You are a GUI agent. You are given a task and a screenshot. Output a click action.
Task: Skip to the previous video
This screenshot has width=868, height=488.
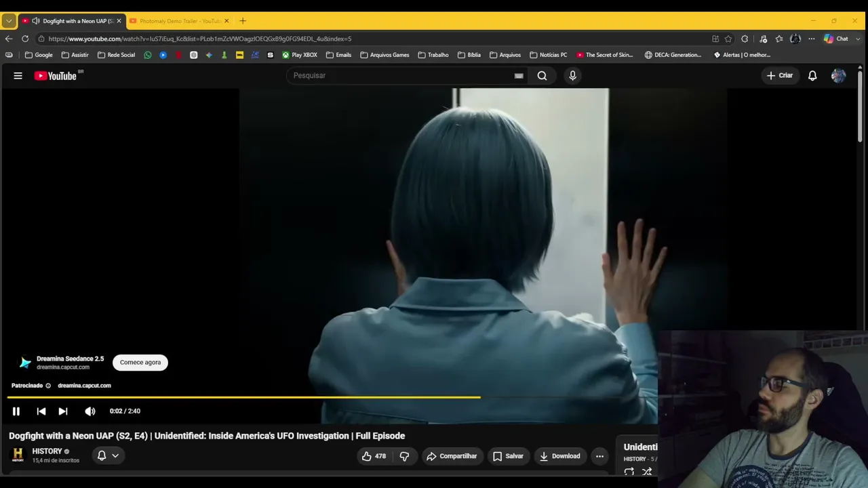(x=41, y=411)
